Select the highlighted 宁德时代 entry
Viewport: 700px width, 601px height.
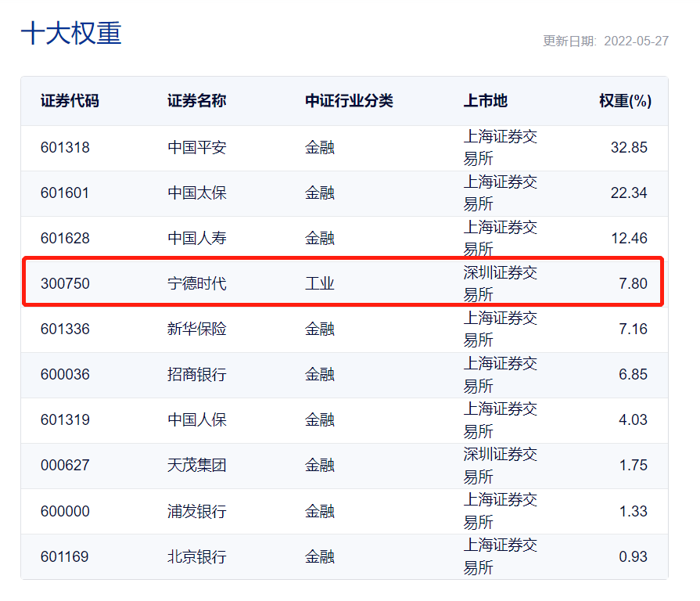click(x=196, y=283)
